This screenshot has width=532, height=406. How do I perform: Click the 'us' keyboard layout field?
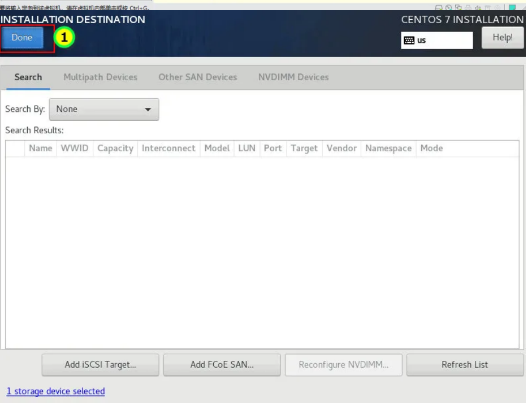click(x=436, y=40)
